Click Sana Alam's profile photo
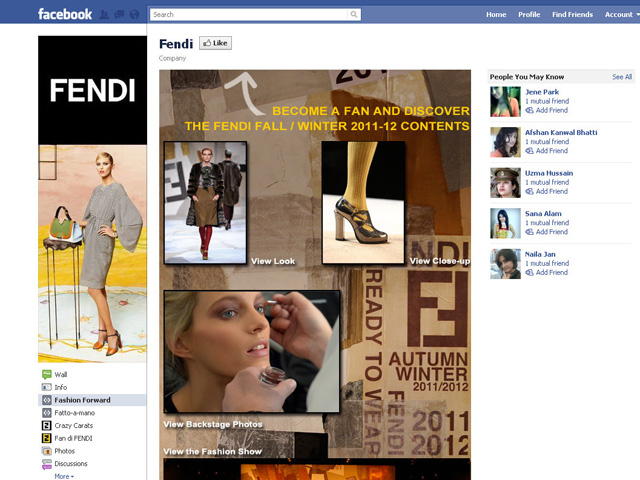 click(x=505, y=223)
